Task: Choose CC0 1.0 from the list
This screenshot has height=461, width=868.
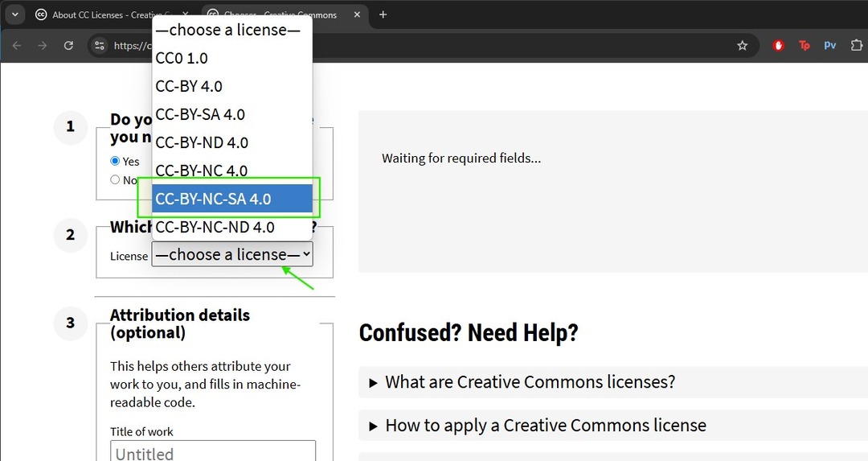Action: (232, 58)
